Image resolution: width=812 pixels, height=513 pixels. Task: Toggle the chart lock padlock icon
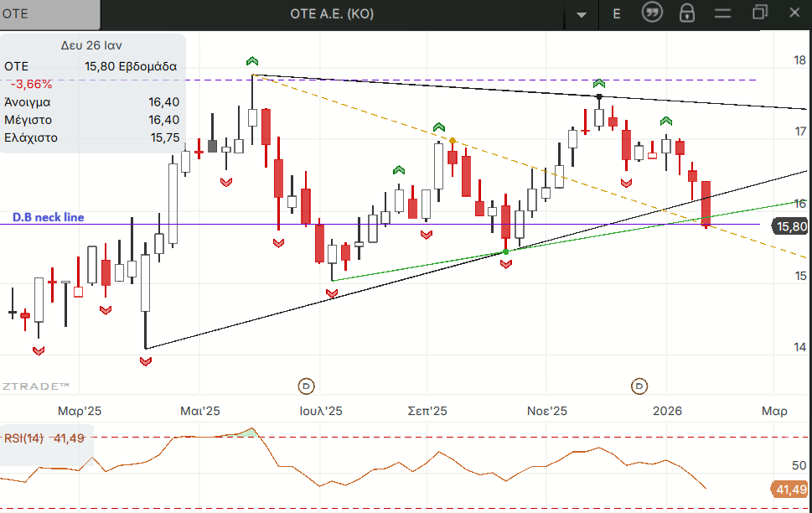[x=687, y=13]
